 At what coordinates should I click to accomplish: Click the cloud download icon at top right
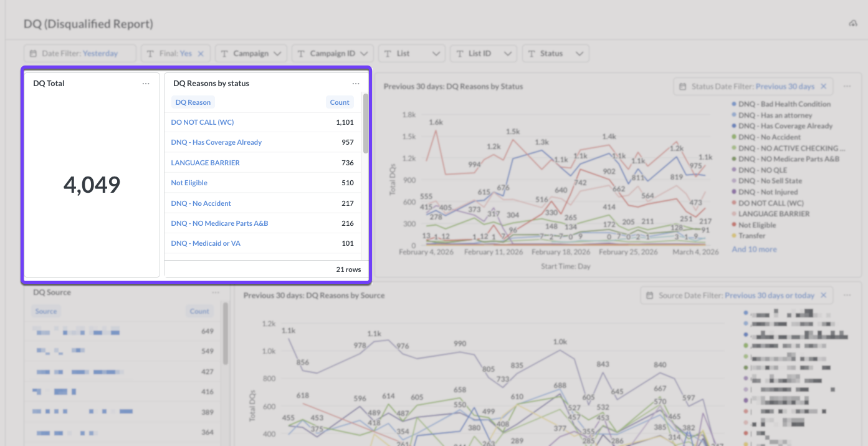coord(853,24)
